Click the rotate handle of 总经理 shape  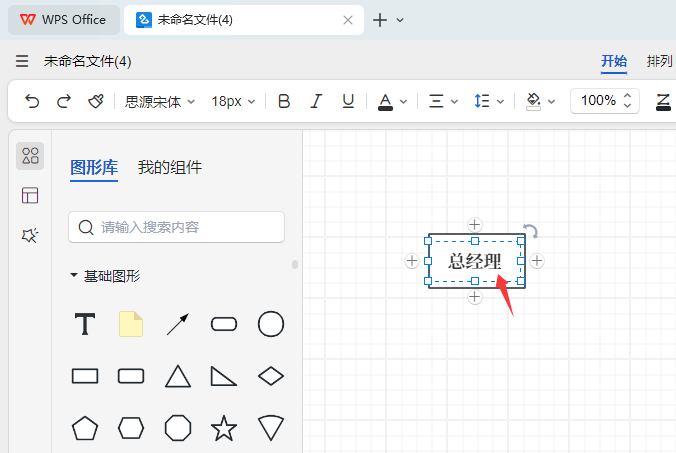coord(531,231)
